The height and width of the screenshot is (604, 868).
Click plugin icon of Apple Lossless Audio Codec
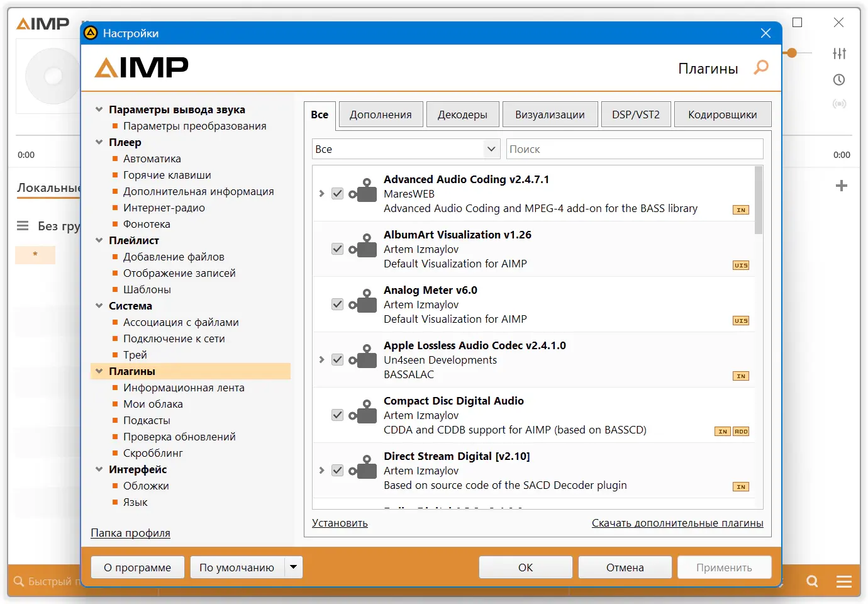pyautogui.click(x=363, y=357)
